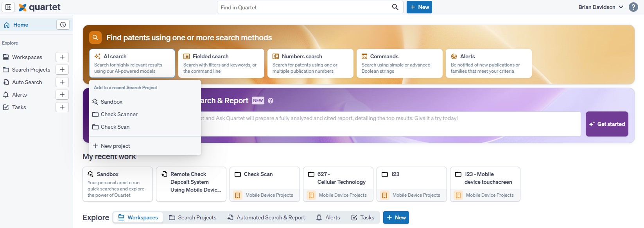Switch to the Search Projects tab in Explore
The image size is (644, 228).
(192, 217)
